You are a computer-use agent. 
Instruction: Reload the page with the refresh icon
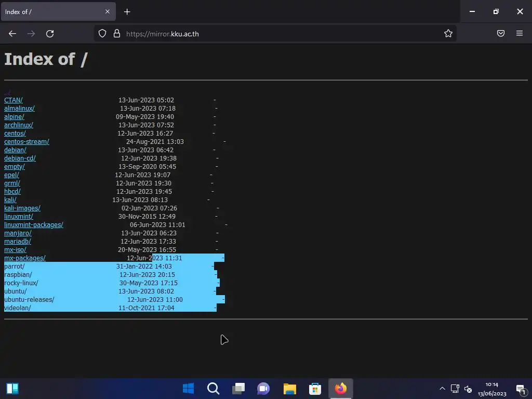(x=50, y=34)
